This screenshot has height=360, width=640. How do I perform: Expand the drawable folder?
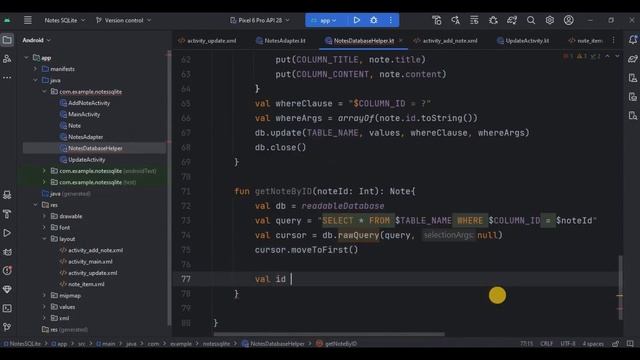click(x=44, y=216)
